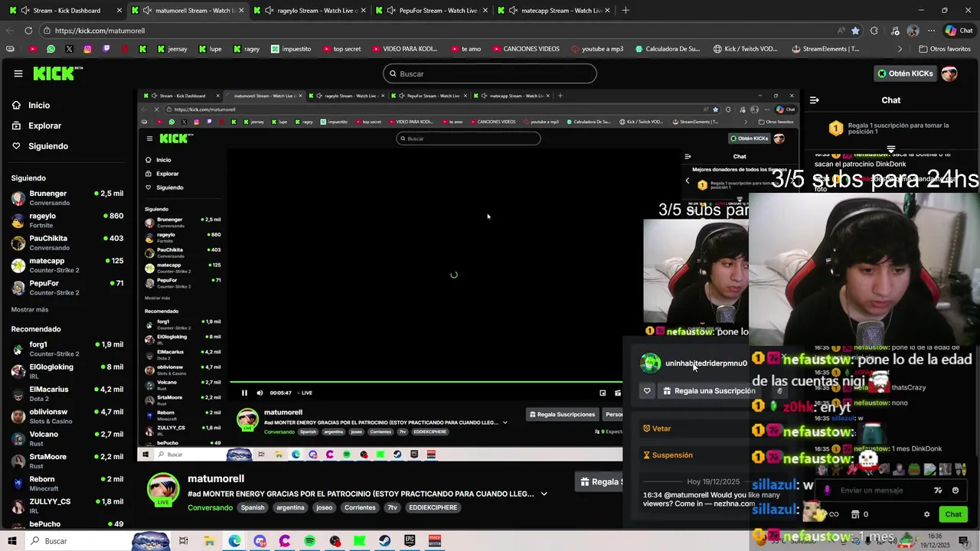
Task: Open Kick profile avatar menu
Action: (x=949, y=73)
